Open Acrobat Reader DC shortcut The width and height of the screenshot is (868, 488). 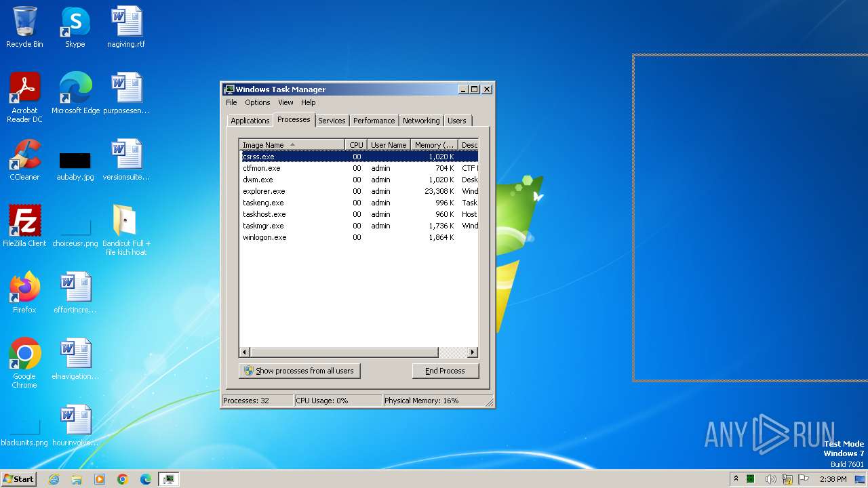[24, 98]
